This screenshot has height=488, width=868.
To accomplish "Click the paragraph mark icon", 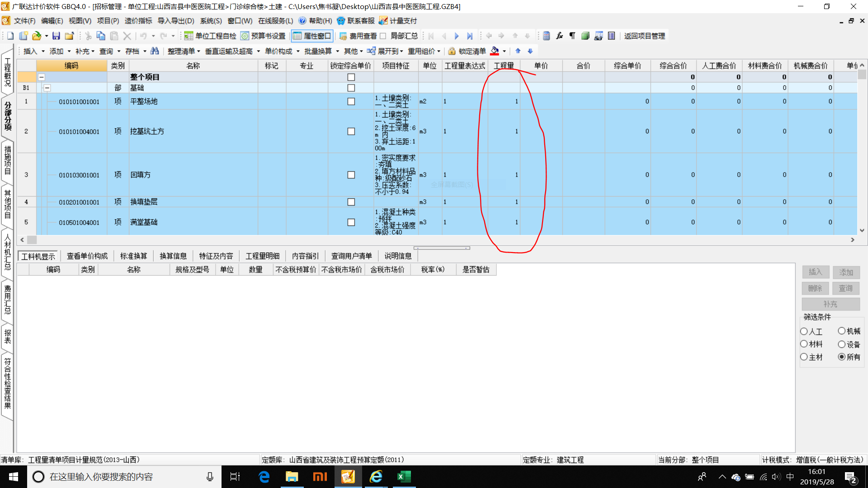I will (x=572, y=36).
